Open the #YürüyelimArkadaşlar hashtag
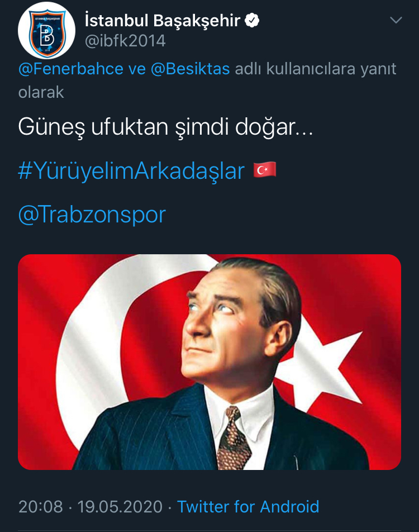The width and height of the screenshot is (419, 532). pos(131,170)
